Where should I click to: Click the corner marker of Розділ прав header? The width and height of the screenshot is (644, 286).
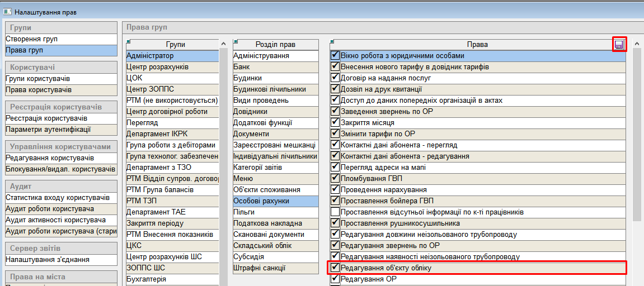point(236,41)
